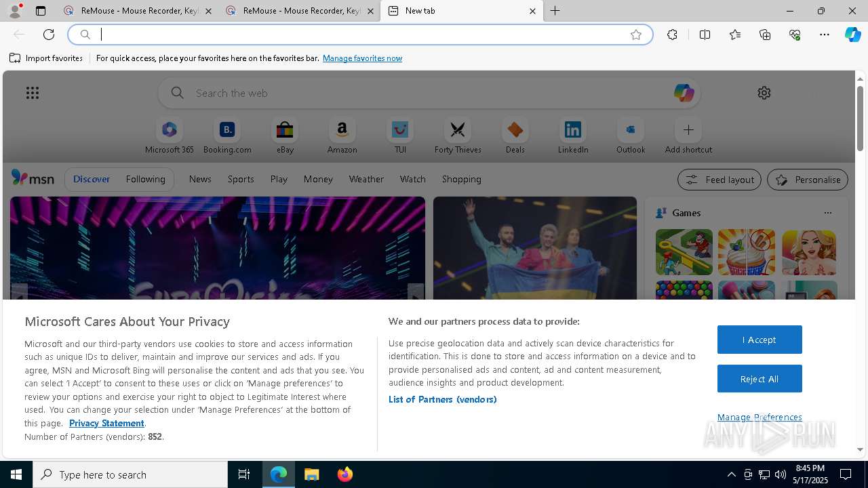Open the Sports section
Viewport: 868px width, 488px height.
point(241,179)
